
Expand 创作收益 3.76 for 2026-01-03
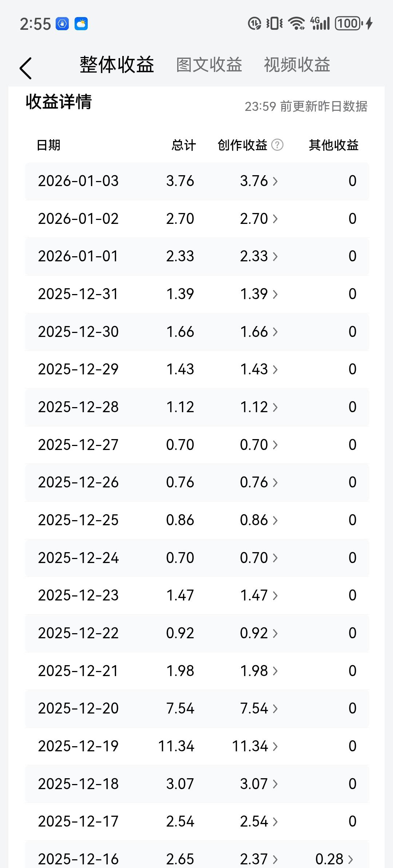coord(259,181)
